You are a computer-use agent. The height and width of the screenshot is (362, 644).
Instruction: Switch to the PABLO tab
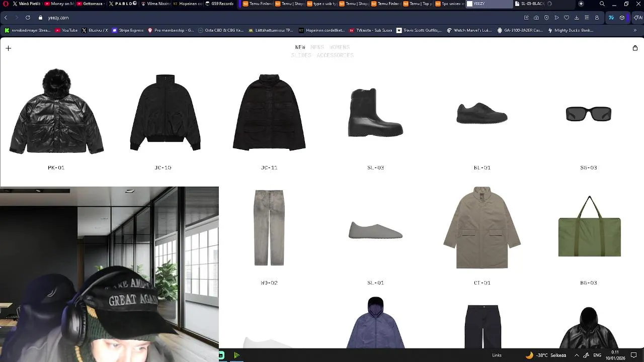(x=123, y=4)
